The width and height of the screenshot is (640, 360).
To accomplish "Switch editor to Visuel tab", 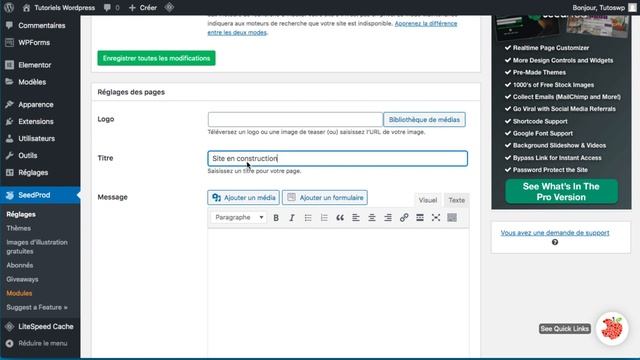I will pos(428,200).
